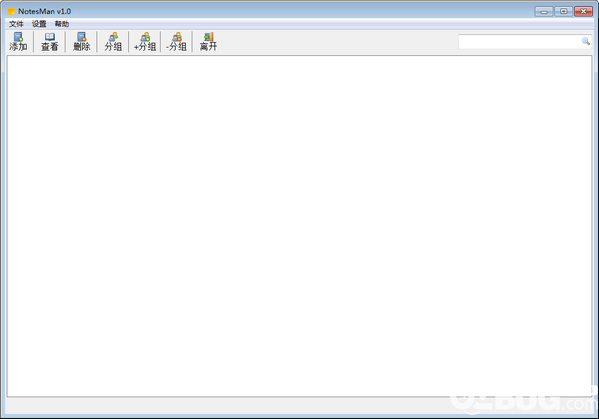Click the NotesMan v1.0 title bar text
Screen dimensions: 599x419
click(x=44, y=11)
